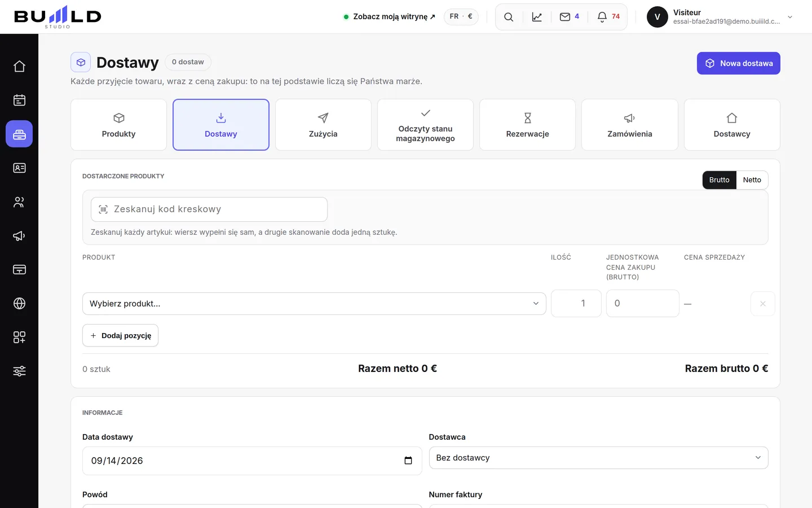Click the Data dostawy date field
The image size is (812, 508).
coord(252,461)
